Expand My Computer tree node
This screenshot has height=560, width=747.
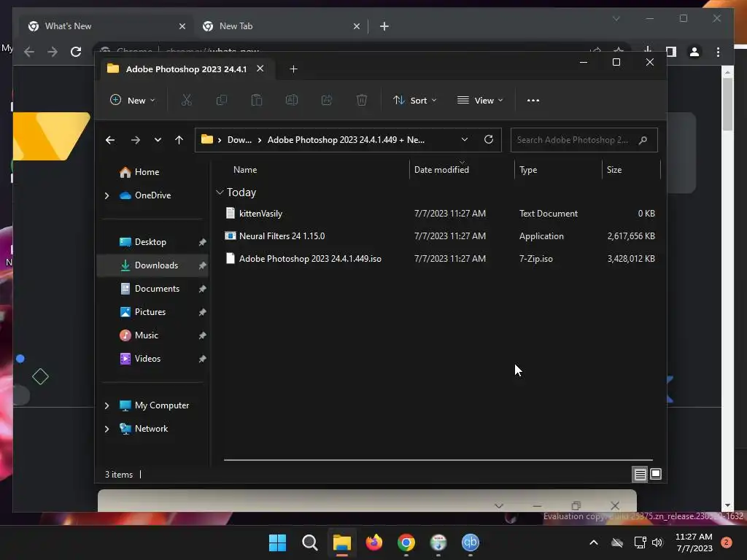coord(107,405)
